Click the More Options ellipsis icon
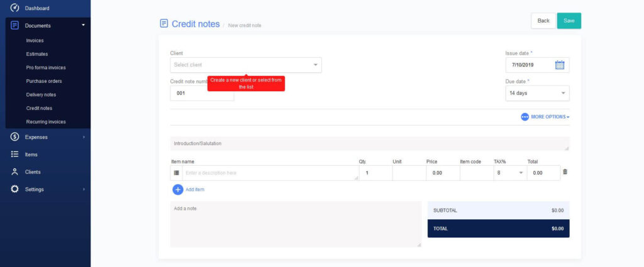 coord(525,117)
